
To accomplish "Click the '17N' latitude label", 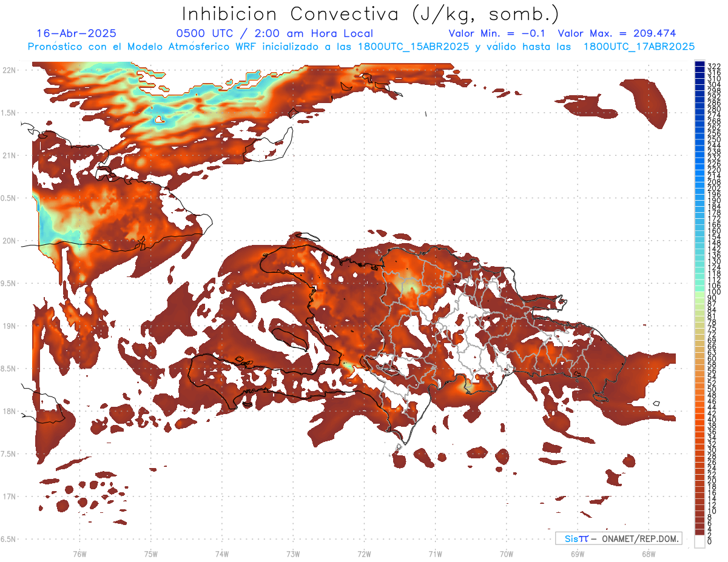I will (x=10, y=497).
